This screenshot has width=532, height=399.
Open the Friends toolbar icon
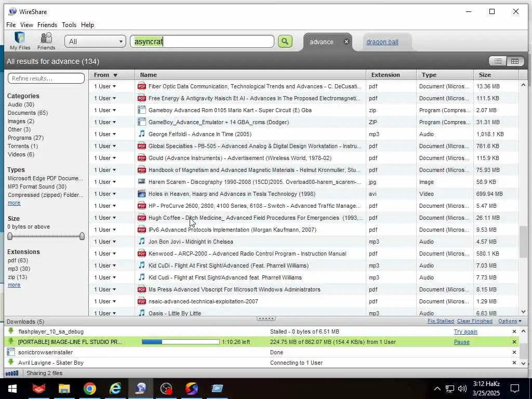point(46,41)
